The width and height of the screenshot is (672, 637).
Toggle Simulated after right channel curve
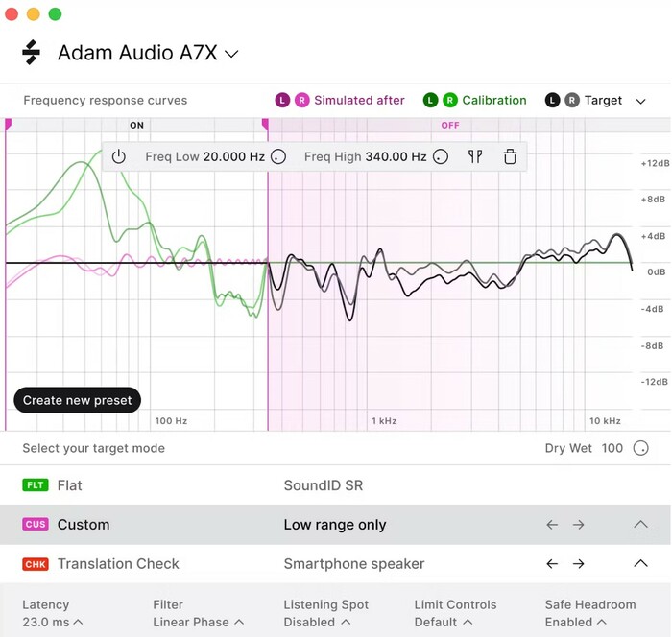click(301, 100)
